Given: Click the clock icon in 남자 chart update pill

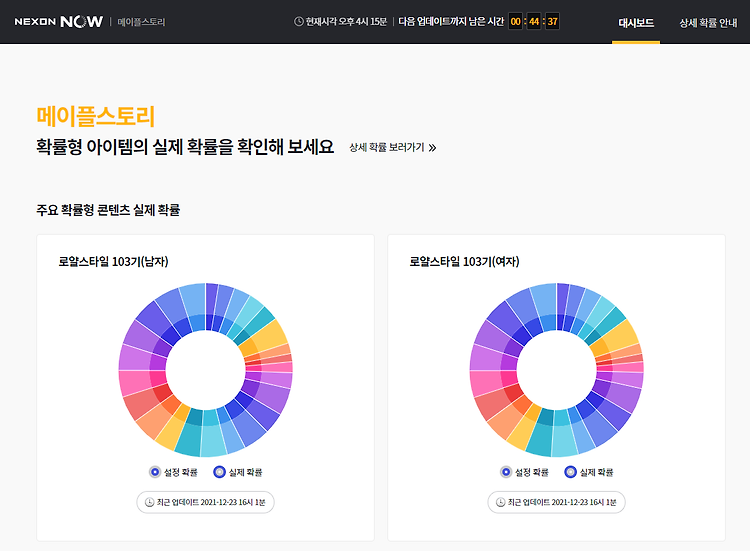Looking at the screenshot, I should coord(149,502).
